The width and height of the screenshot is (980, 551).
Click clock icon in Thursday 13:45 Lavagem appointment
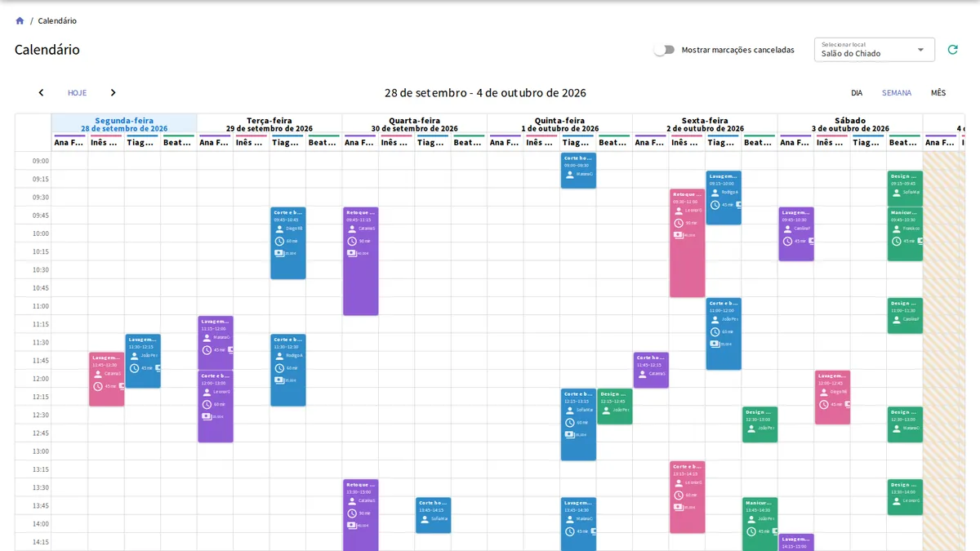[570, 531]
